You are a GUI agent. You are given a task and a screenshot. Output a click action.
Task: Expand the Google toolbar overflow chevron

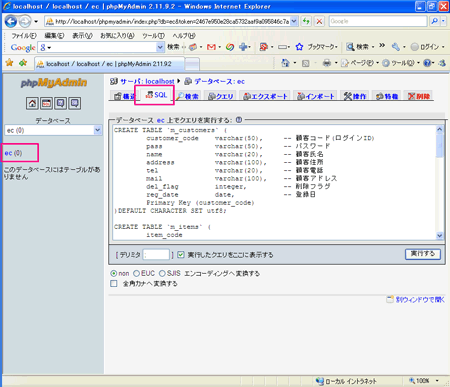click(382, 46)
